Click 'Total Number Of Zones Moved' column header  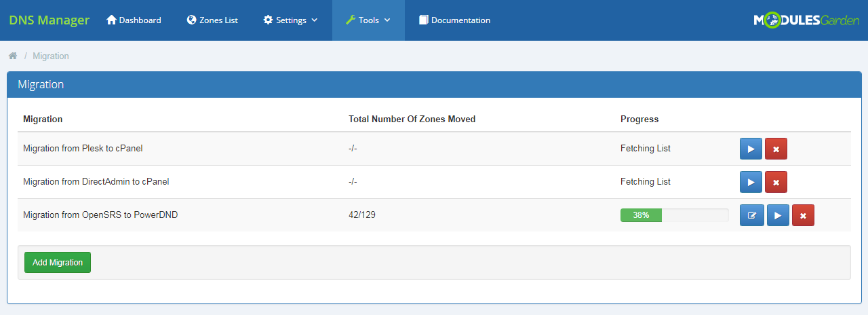click(412, 119)
